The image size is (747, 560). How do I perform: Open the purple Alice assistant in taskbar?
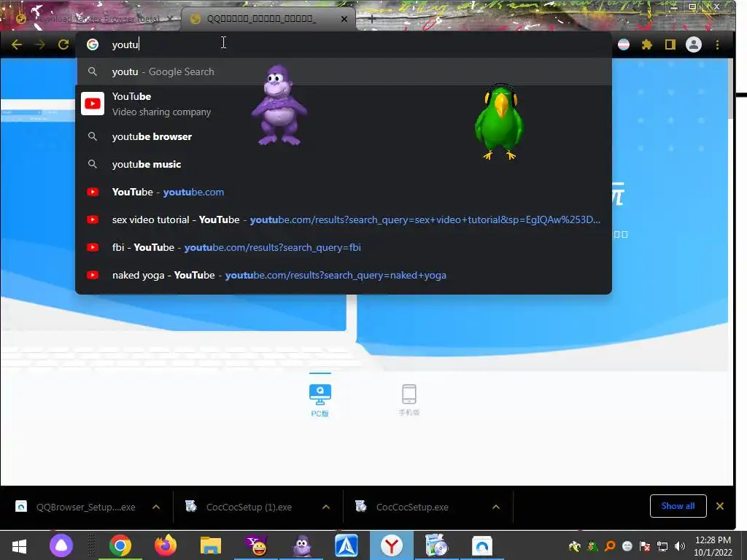(x=61, y=545)
